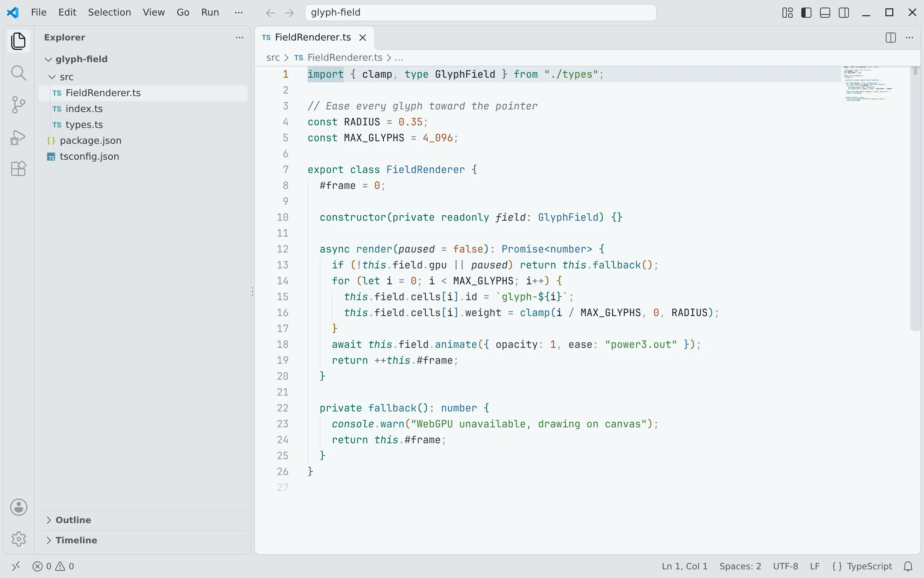Go back in navigation history
Viewport: 924px width, 578px height.
click(x=270, y=13)
